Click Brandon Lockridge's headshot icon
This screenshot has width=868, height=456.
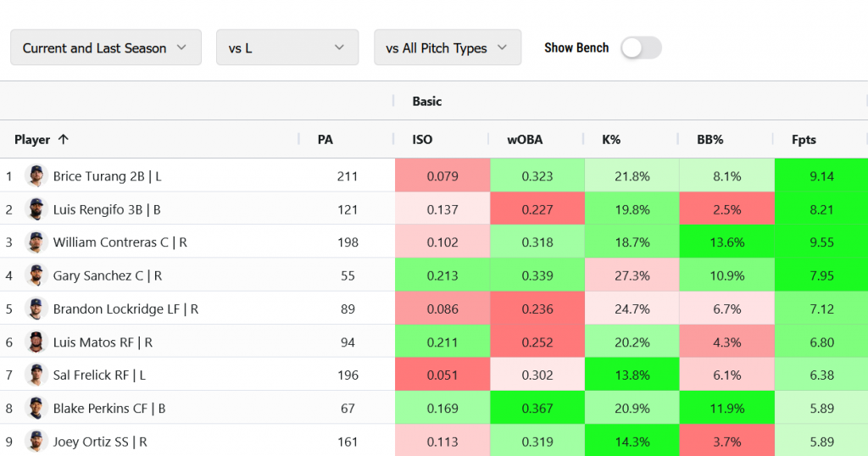[36, 309]
